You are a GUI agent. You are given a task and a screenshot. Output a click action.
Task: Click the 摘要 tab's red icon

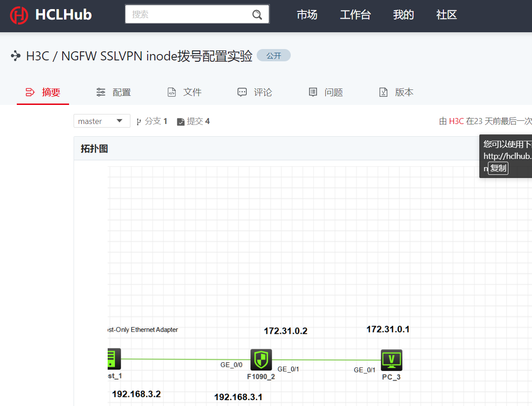point(30,92)
